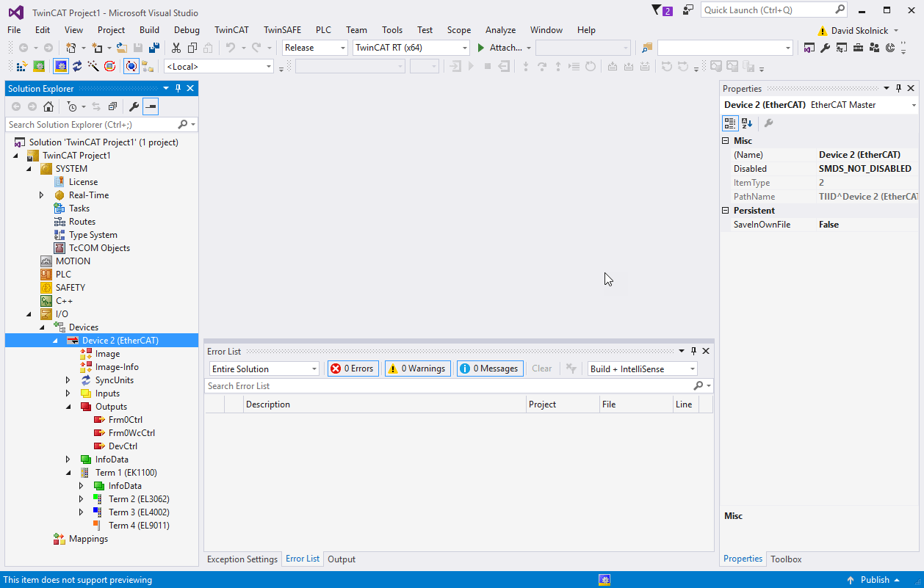
Task: Select the Frm0WcCtrl output variable
Action: pos(131,433)
